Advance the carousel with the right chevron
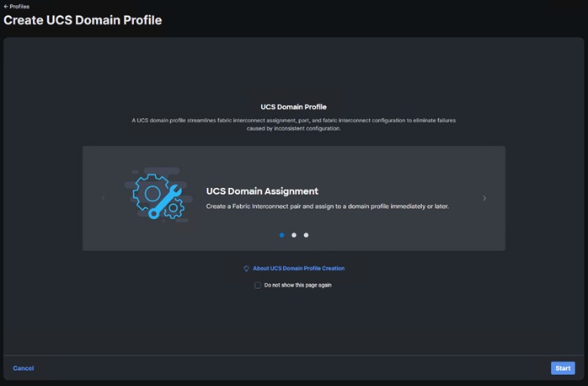 coord(484,199)
